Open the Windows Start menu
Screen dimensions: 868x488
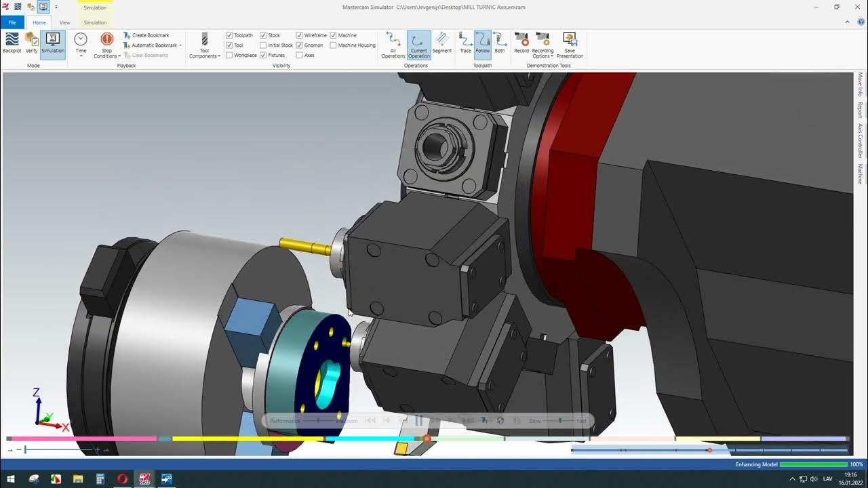[x=11, y=479]
